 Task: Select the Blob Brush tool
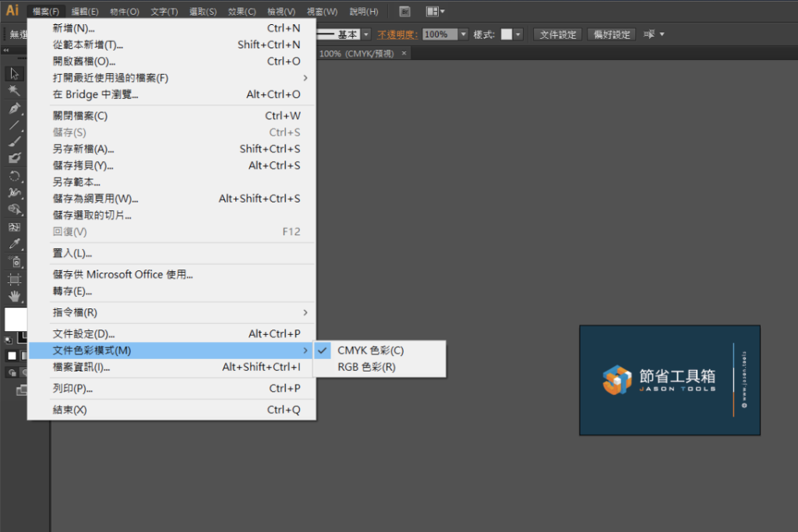(x=14, y=159)
